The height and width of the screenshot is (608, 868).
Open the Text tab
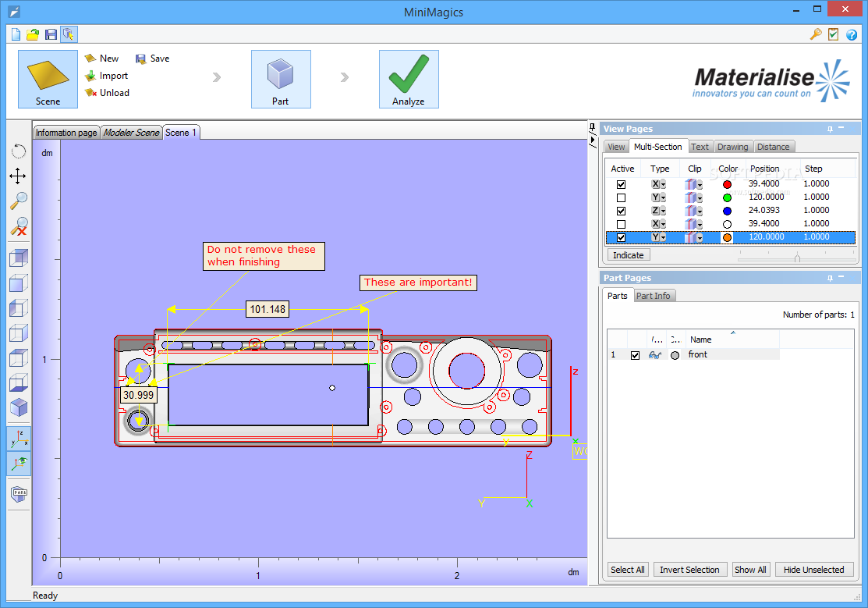(700, 147)
